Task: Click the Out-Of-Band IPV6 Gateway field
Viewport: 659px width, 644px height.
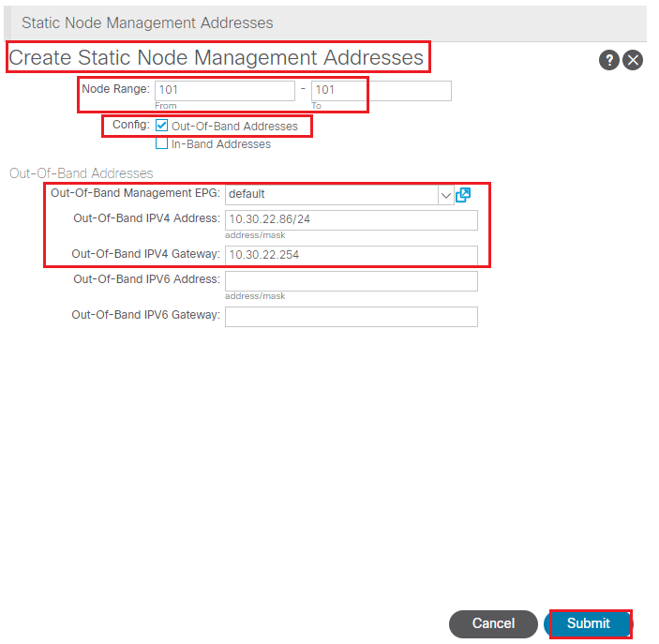Action: [x=352, y=317]
